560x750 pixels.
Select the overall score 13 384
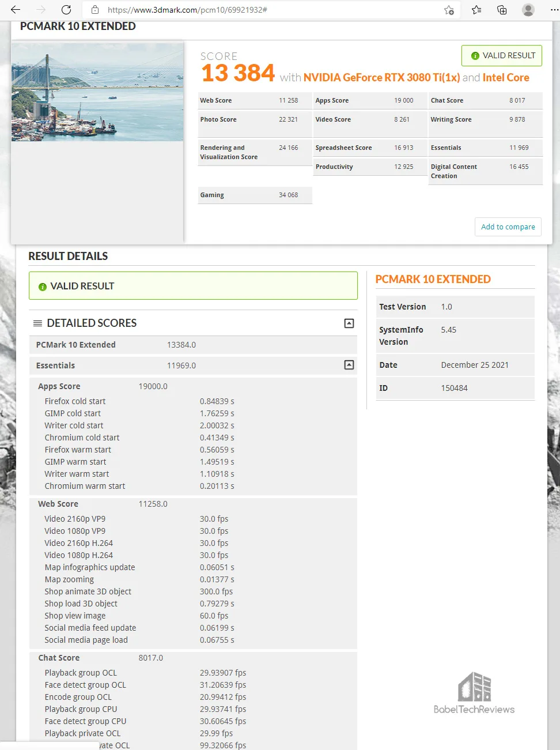238,73
